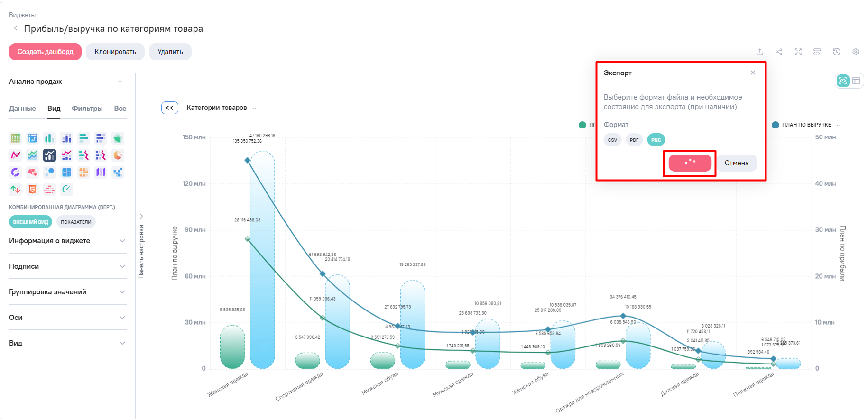
Task: Choose the stacked vertical bar chart icon
Action: pyautogui.click(x=66, y=138)
